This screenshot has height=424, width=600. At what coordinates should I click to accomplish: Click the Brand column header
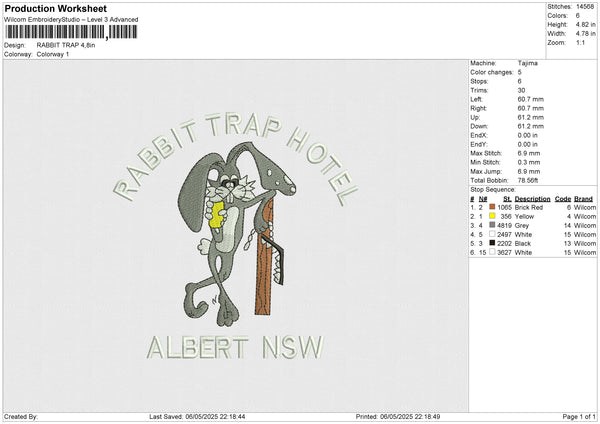tap(583, 198)
